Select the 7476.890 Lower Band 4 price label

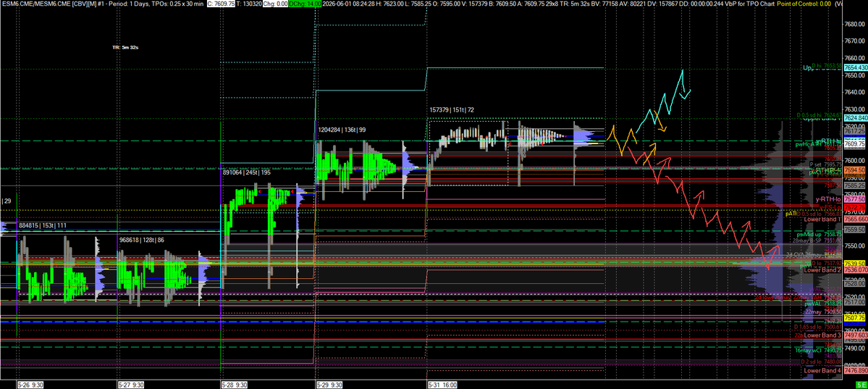[856, 371]
